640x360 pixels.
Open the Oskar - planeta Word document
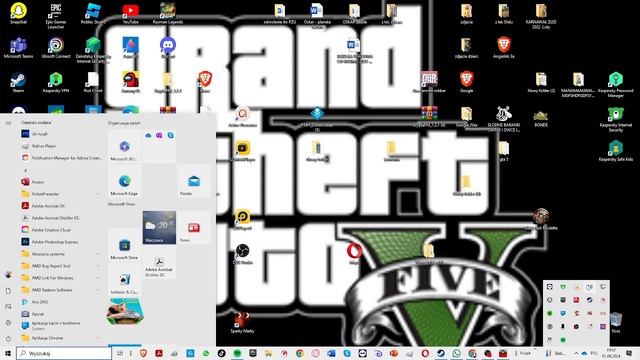(x=317, y=16)
